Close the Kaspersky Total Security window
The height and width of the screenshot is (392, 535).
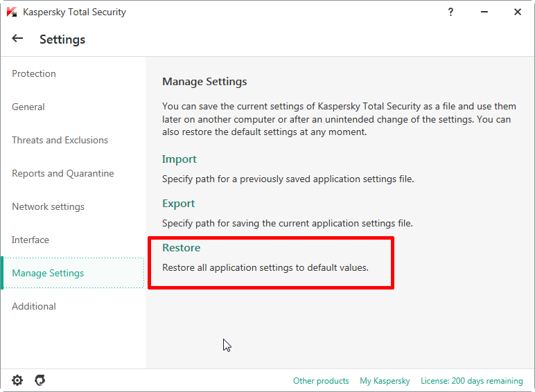click(518, 12)
